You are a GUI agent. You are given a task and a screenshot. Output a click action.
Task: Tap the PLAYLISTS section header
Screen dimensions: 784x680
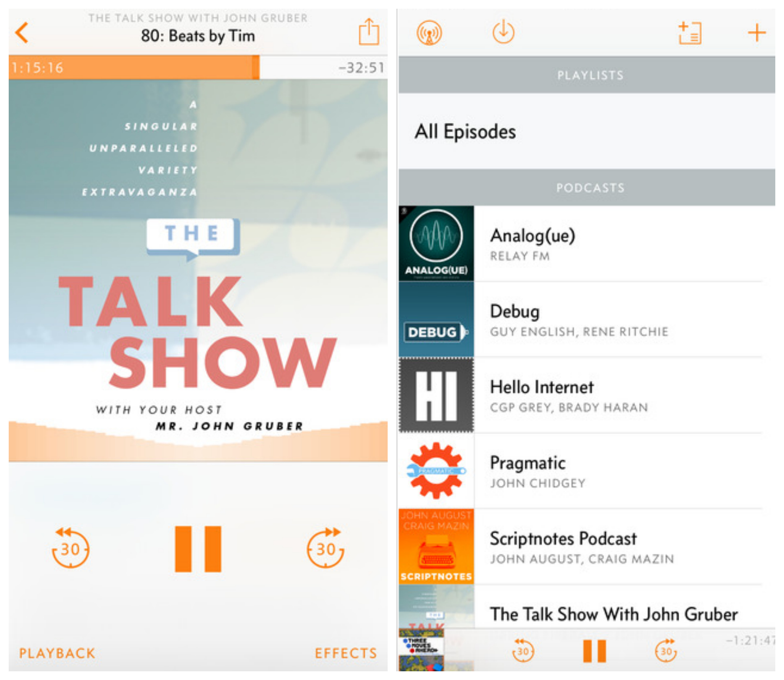click(586, 75)
